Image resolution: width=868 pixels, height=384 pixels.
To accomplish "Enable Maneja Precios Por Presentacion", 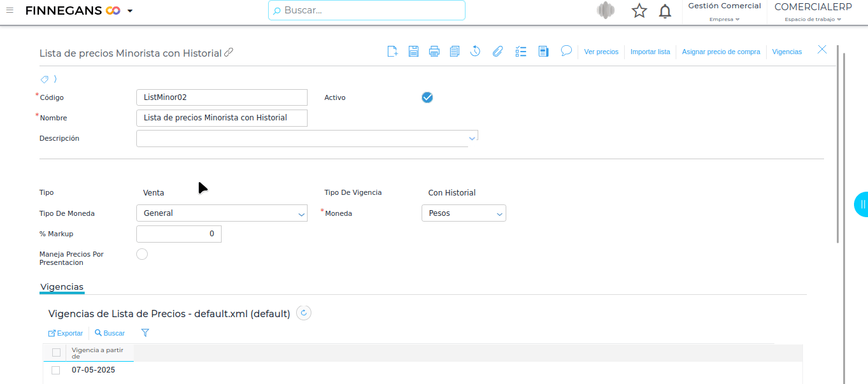I will point(142,254).
